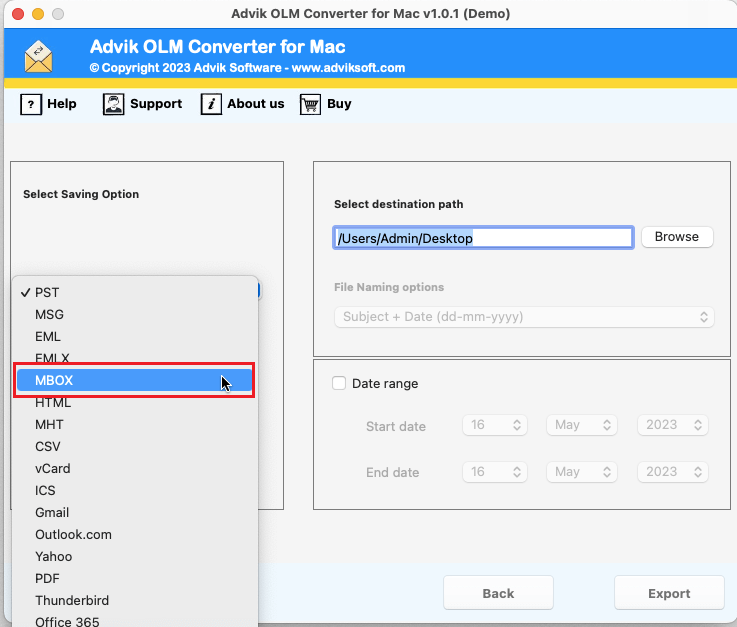Click the About us info icon
Viewport: 737px width, 627px height.
click(211, 104)
